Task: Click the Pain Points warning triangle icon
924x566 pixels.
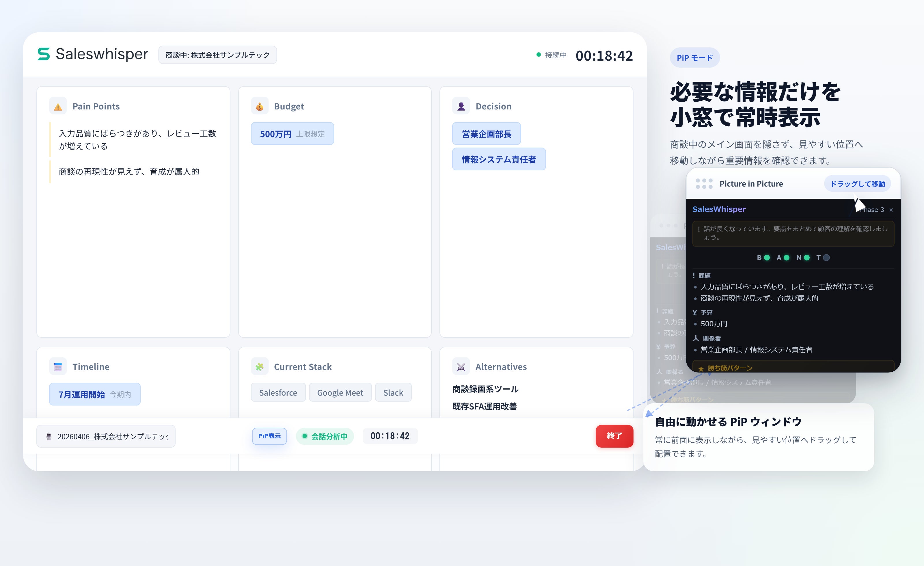Action: [x=58, y=107]
